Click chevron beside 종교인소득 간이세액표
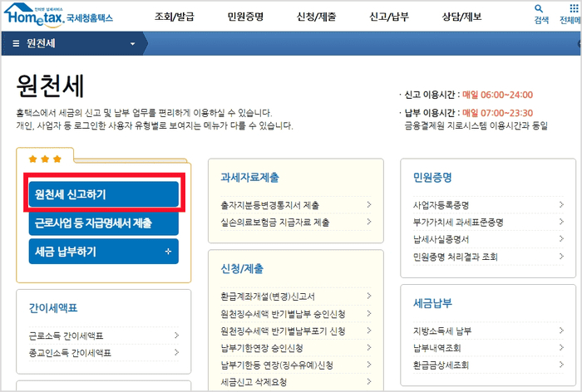Screen dimensions: 582x392 point(176,352)
